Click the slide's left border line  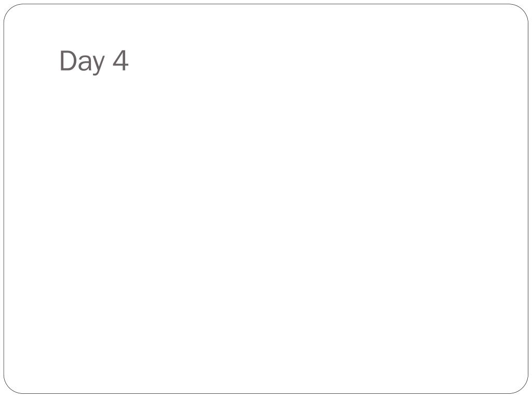[x=4, y=199]
